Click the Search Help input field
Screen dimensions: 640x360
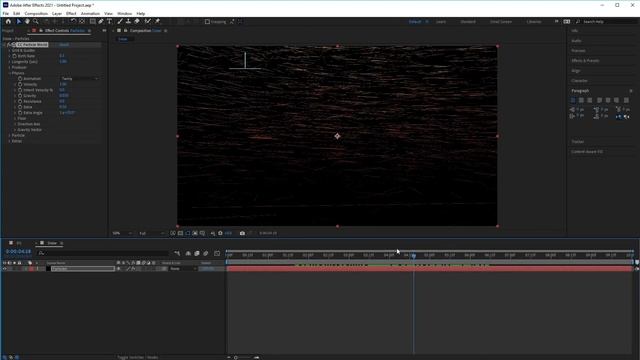pyautogui.click(x=608, y=22)
